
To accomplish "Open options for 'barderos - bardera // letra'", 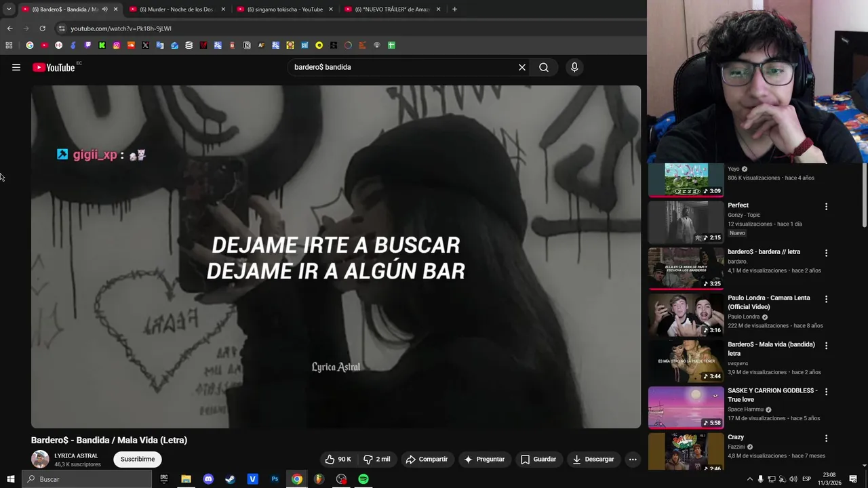I will pos(826,253).
